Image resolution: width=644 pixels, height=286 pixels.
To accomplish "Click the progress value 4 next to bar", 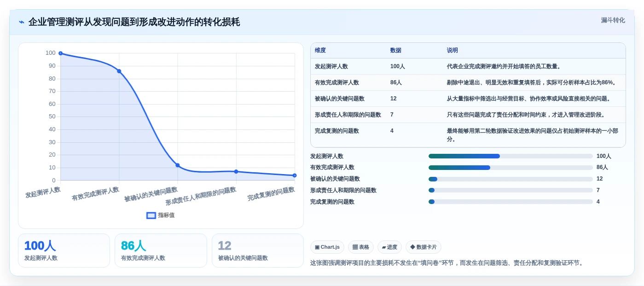I will click(x=598, y=202).
